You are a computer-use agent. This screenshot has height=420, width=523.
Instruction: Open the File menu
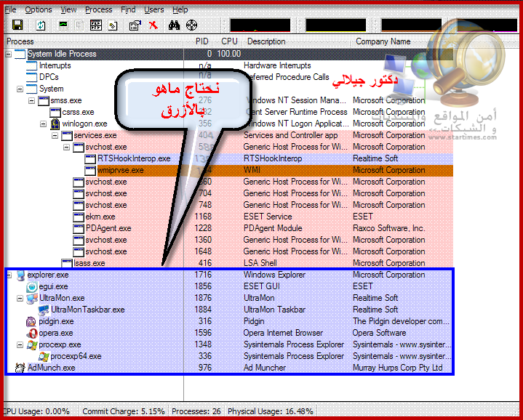click(x=10, y=9)
